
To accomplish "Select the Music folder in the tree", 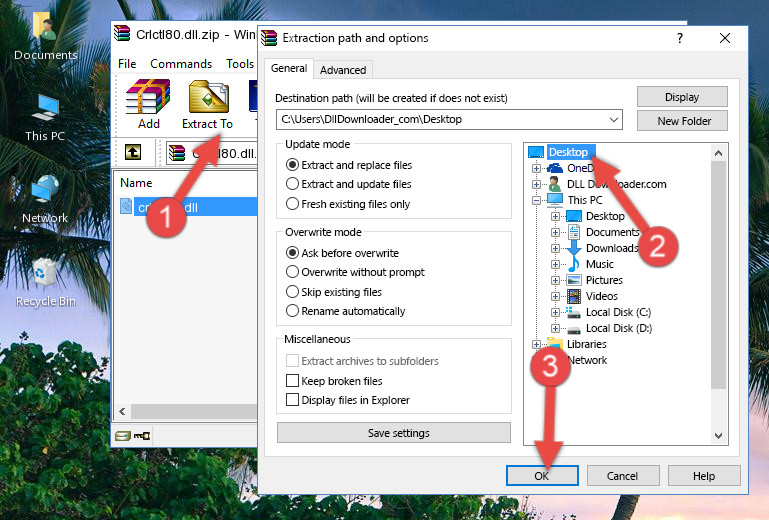I will pyautogui.click(x=599, y=264).
